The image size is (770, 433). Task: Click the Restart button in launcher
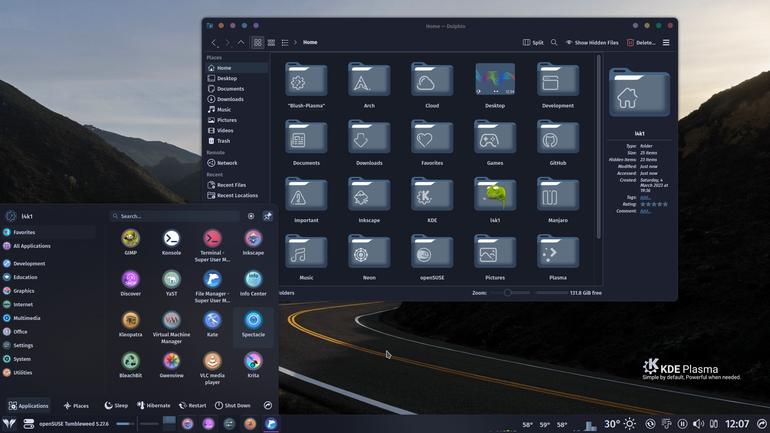[192, 406]
